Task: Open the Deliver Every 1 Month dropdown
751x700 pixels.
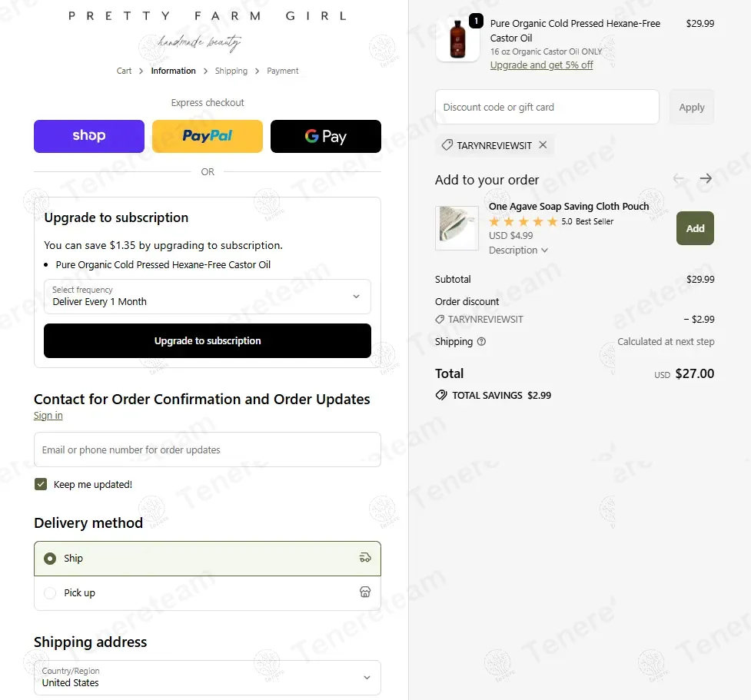Action: click(x=208, y=297)
